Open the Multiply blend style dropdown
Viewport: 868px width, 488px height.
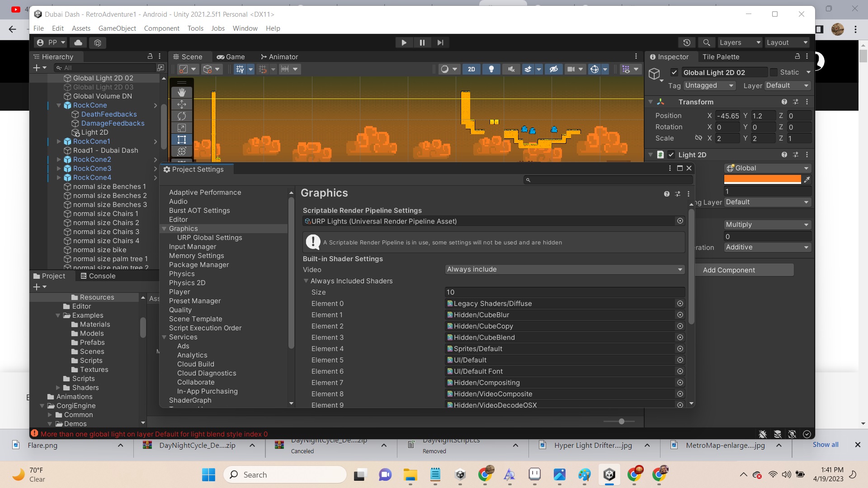pyautogui.click(x=768, y=225)
